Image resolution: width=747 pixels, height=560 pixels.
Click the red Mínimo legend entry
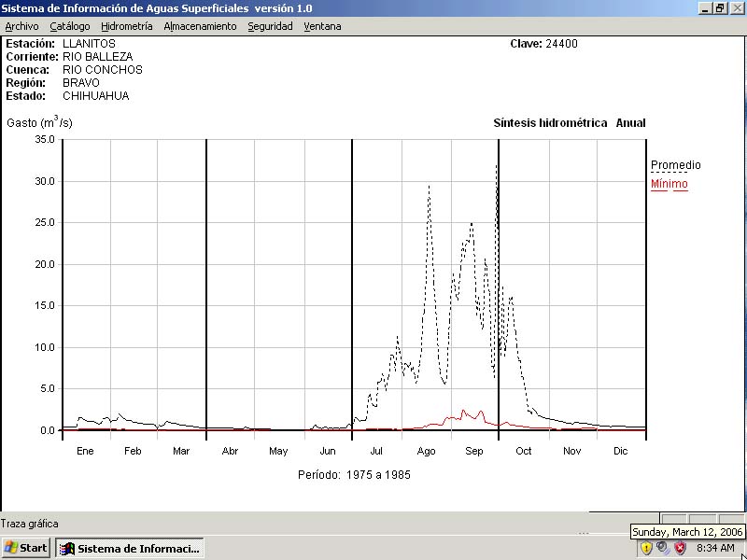[669, 184]
